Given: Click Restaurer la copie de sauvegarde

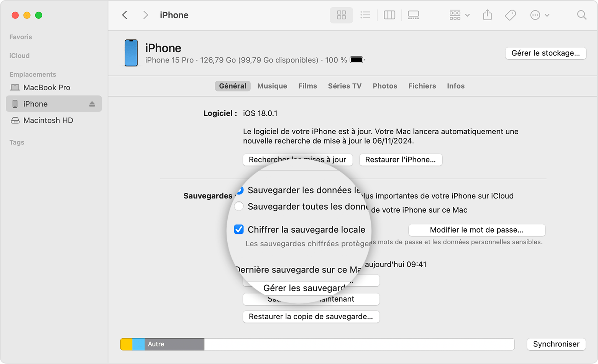Looking at the screenshot, I should click(311, 317).
